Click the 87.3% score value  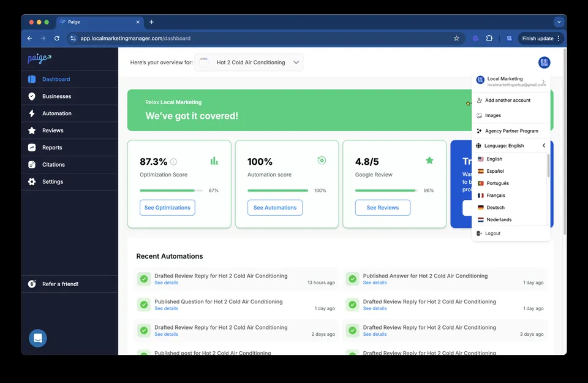tap(153, 162)
